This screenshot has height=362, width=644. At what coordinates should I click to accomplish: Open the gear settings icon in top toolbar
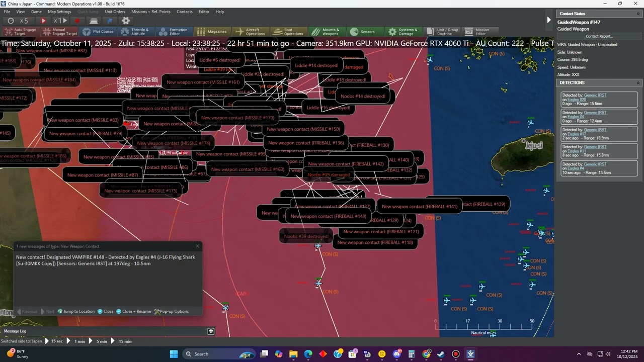tap(126, 21)
